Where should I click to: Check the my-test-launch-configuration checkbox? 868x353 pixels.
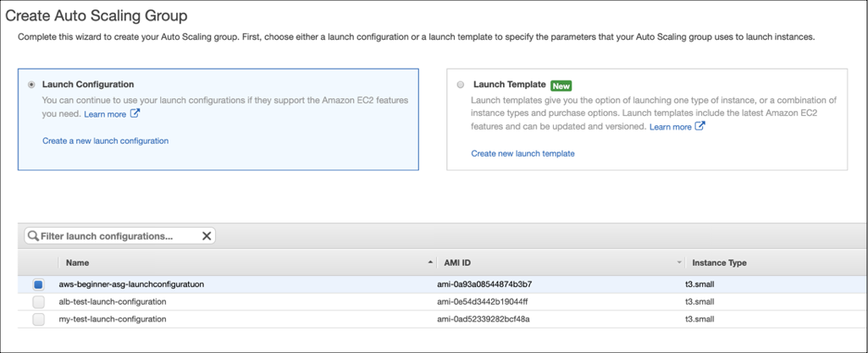(x=38, y=319)
